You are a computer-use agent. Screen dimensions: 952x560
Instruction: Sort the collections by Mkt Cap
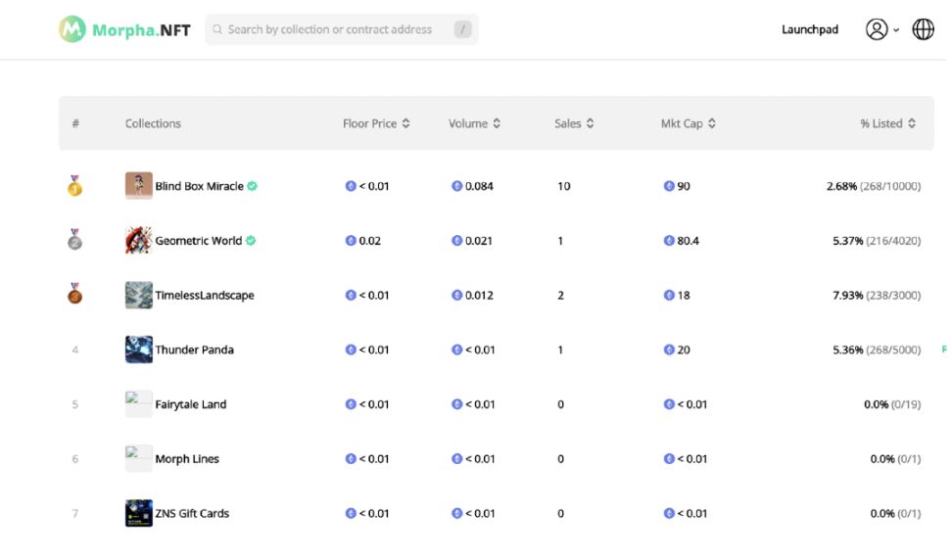point(688,123)
